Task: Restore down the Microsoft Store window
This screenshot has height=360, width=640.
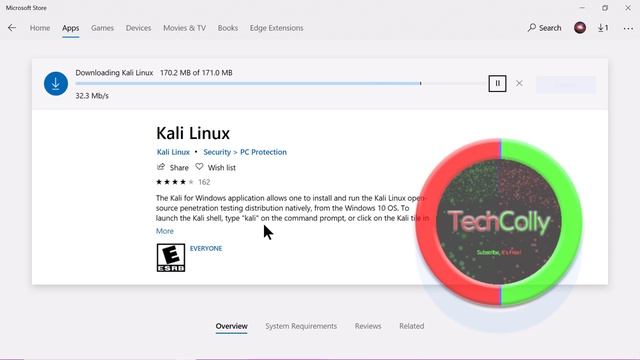Action: [x=605, y=8]
